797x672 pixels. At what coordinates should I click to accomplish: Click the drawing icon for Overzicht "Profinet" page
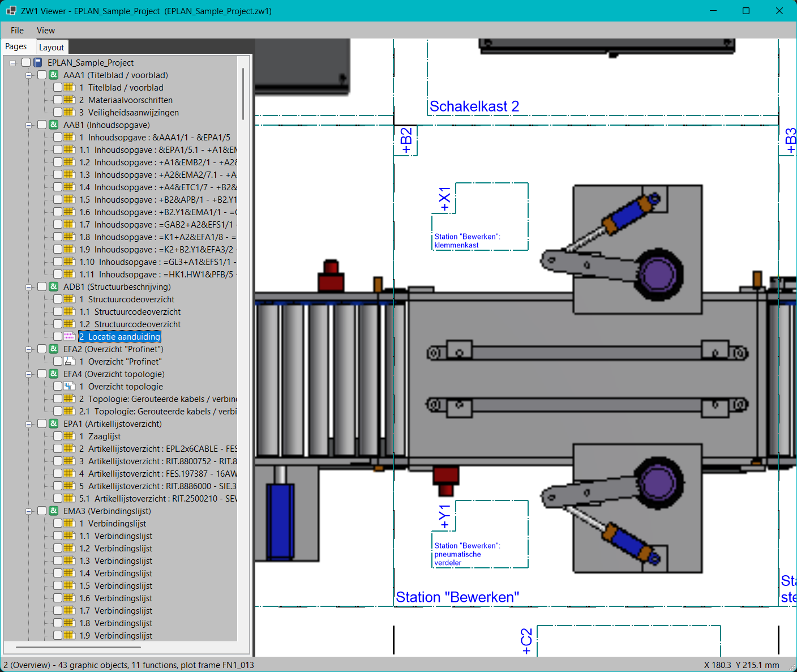click(x=69, y=361)
